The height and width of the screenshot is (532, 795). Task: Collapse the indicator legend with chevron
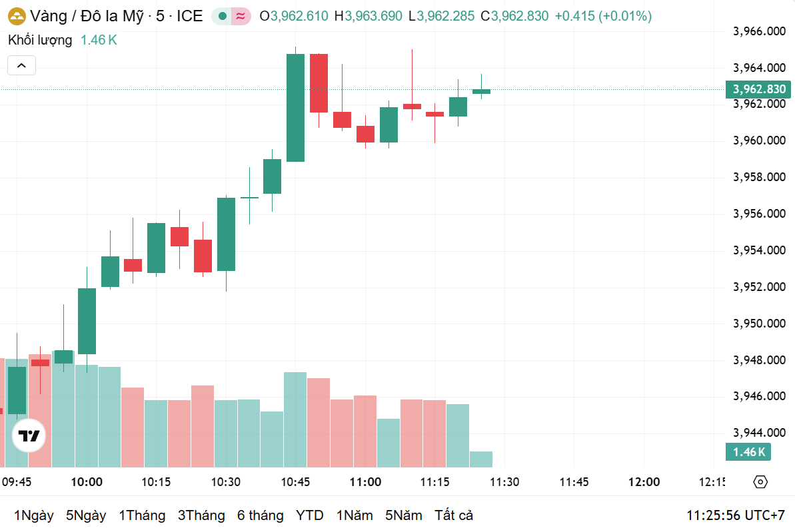(x=21, y=65)
